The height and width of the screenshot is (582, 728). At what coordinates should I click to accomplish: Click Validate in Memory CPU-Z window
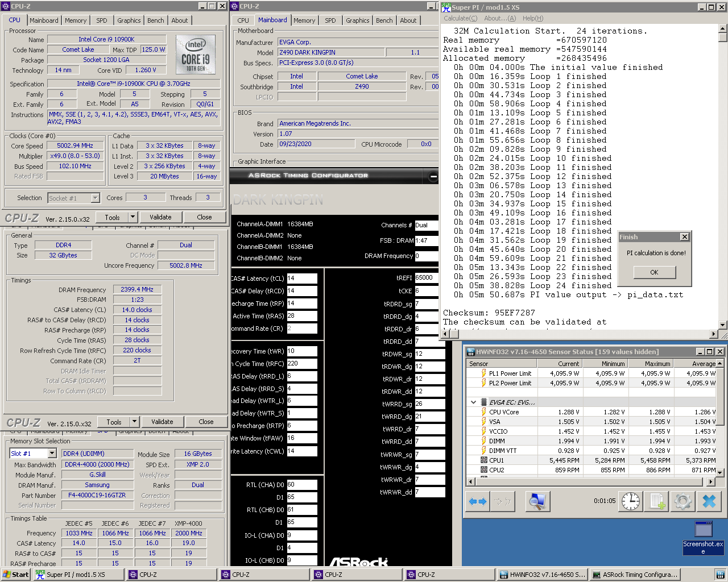point(162,422)
